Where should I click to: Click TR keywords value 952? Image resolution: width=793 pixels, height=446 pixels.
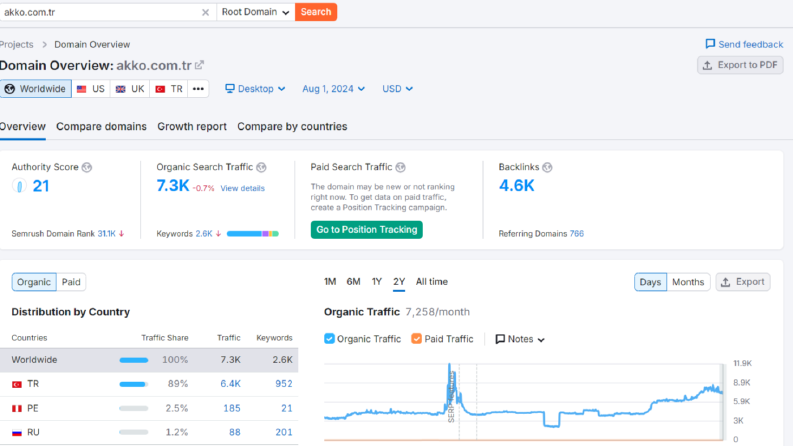(284, 384)
